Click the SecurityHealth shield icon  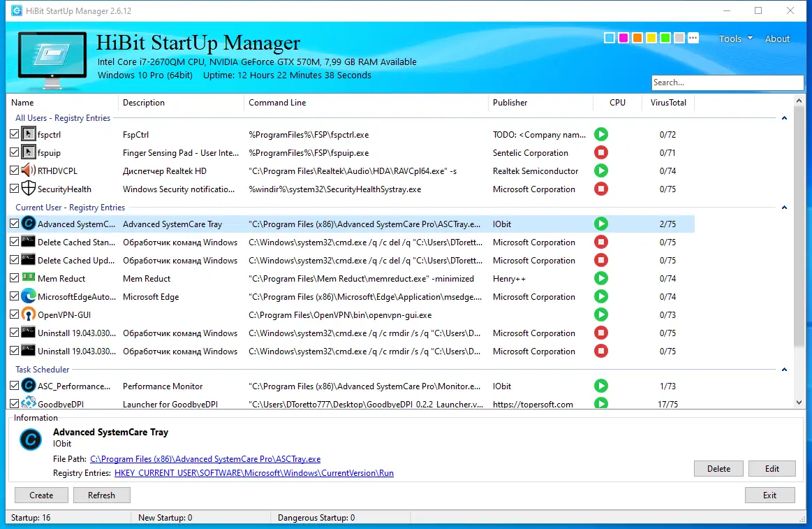(29, 189)
